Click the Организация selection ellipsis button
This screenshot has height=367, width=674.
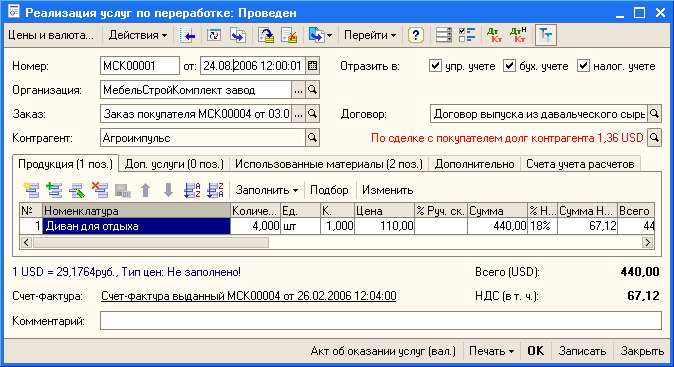click(x=298, y=90)
